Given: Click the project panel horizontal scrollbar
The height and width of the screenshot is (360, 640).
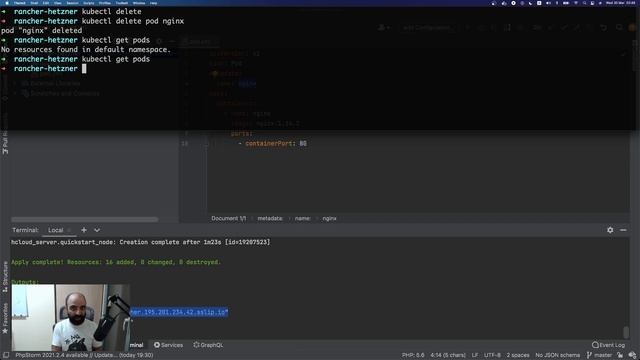Looking at the screenshot, I should pos(84,220).
